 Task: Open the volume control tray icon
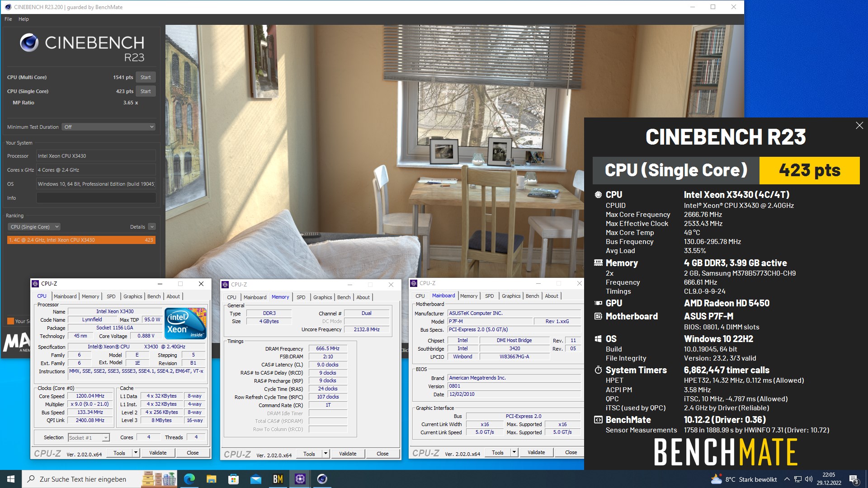click(809, 479)
